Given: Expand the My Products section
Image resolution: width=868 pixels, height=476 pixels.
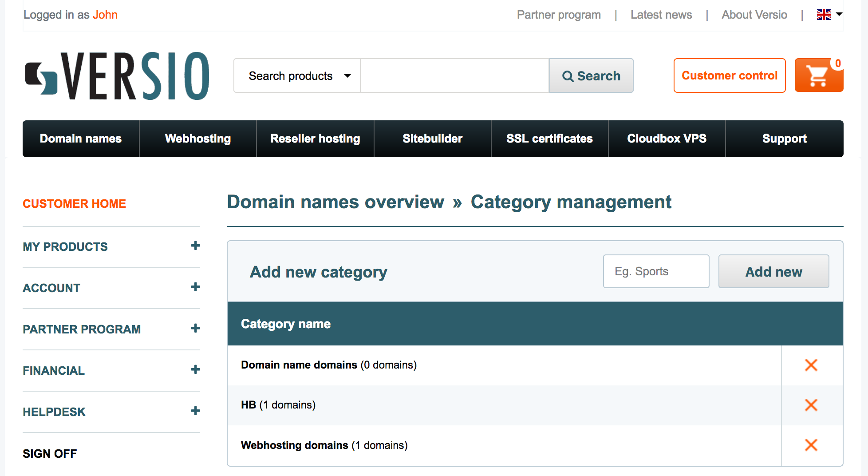Looking at the screenshot, I should tap(195, 246).
